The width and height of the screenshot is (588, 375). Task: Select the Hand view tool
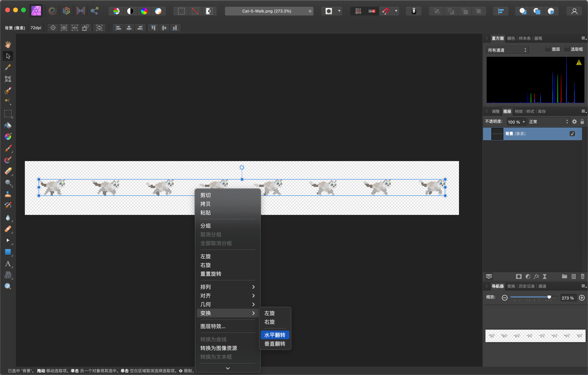pos(8,44)
